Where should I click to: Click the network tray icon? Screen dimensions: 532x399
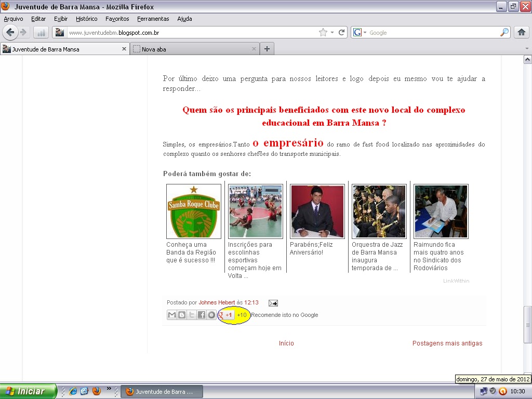[x=484, y=391]
